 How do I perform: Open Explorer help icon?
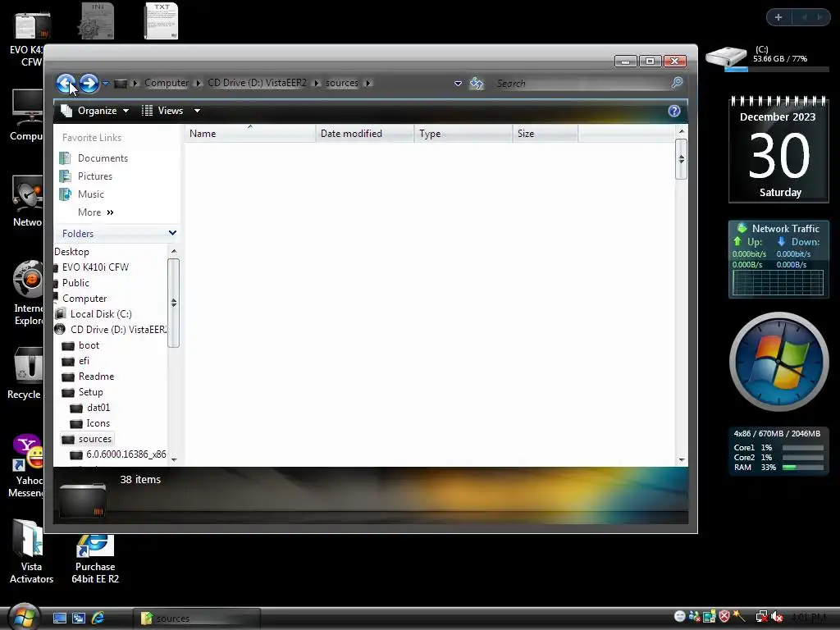(x=674, y=111)
